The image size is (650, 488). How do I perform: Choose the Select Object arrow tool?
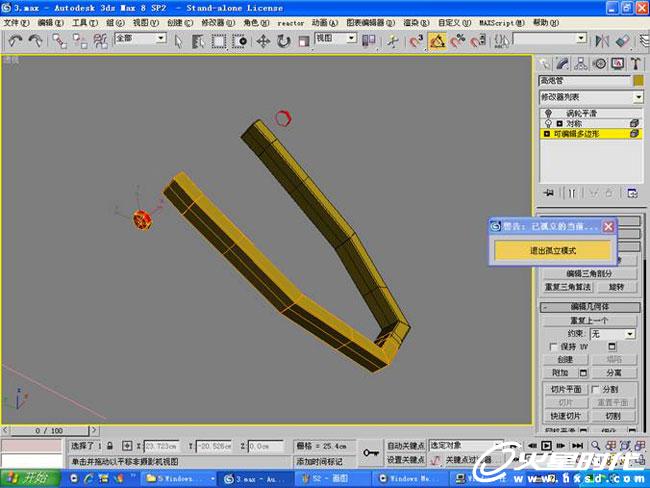click(x=179, y=41)
